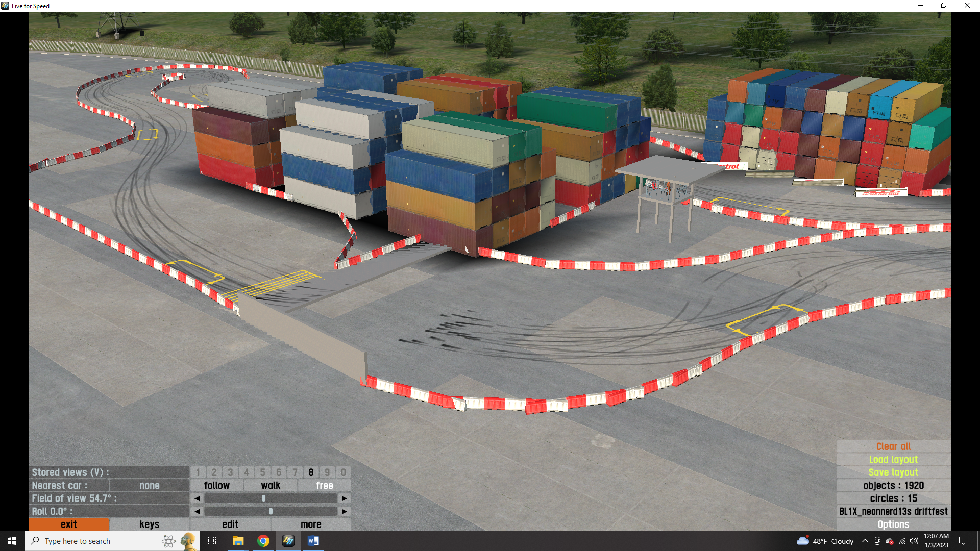980x551 pixels.
Task: Open File Explorer from the taskbar
Action: (238, 541)
